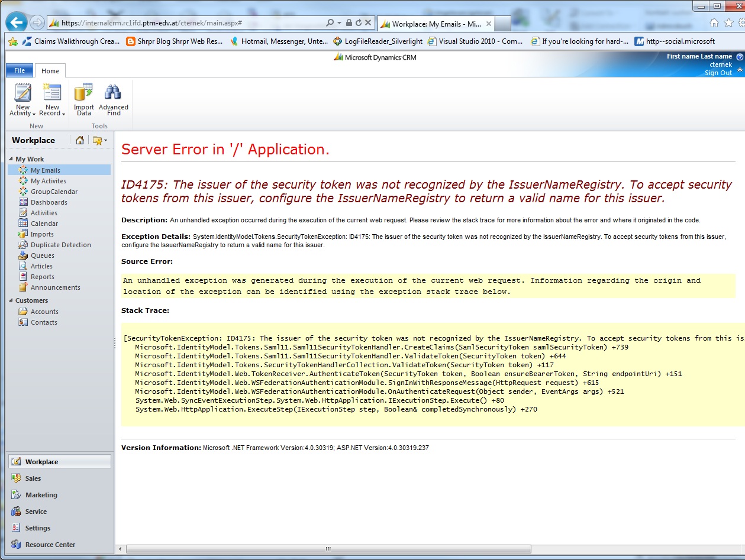The width and height of the screenshot is (745, 560).
Task: Click the Sales area icon
Action: click(x=16, y=478)
